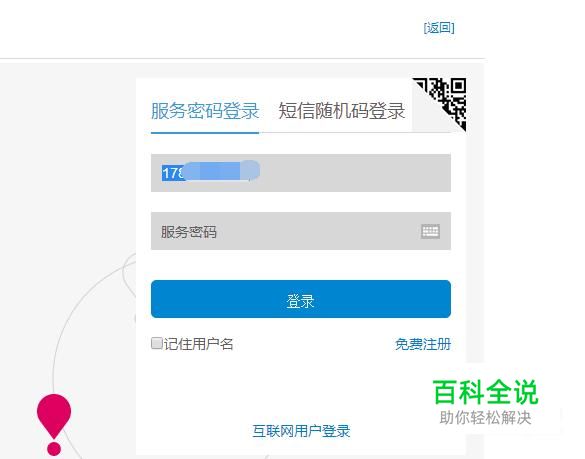The image size is (585, 459).
Task: Click the [返回] link at top
Action: [439, 28]
